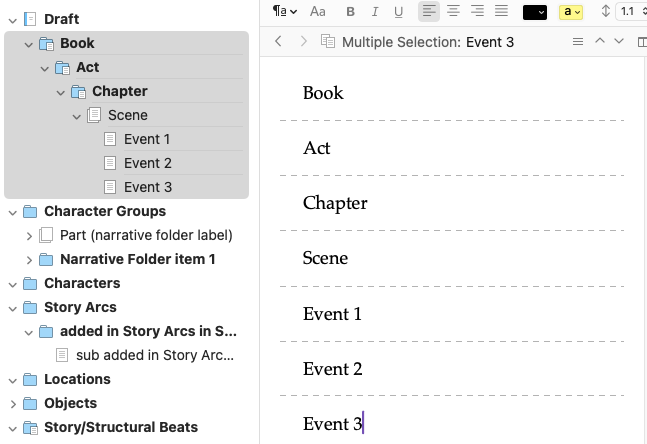Viewport: 647px width, 444px height.
Task: Open the black text color swatch
Action: tap(535, 12)
